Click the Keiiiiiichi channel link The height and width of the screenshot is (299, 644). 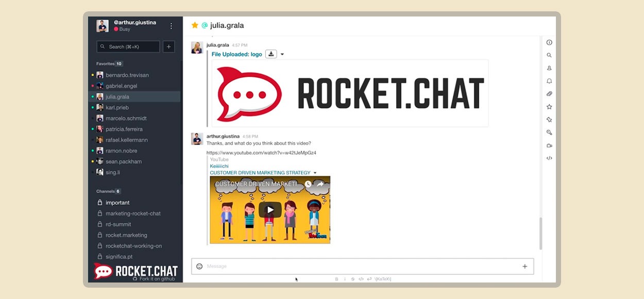click(219, 167)
